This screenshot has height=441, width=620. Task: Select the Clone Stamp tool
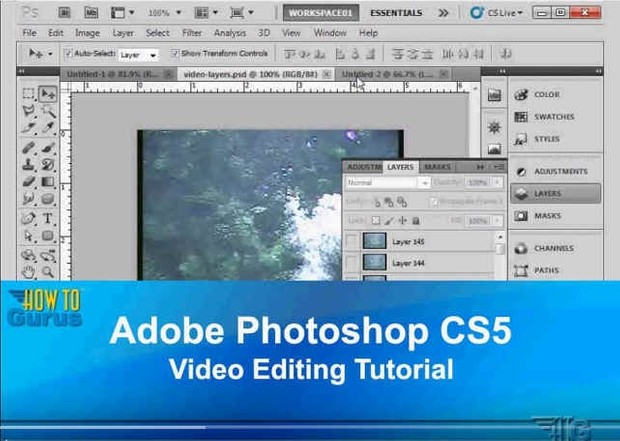(x=28, y=164)
